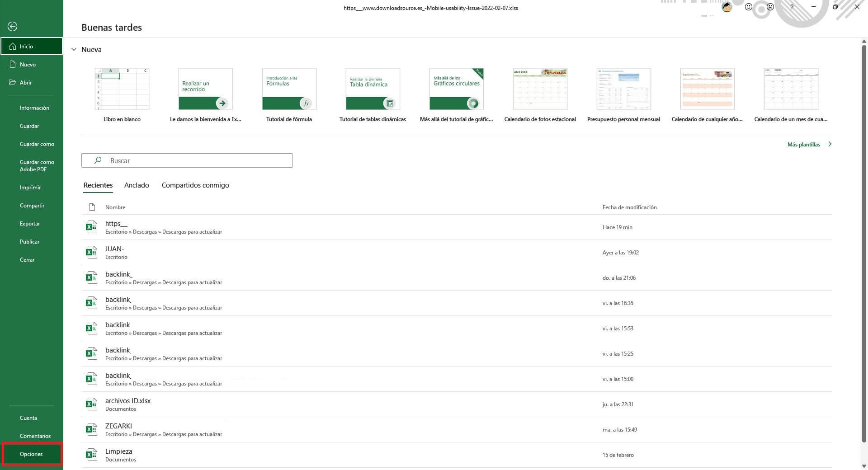The image size is (868, 470).
Task: Sort by the Nombre column header
Action: [x=115, y=207]
